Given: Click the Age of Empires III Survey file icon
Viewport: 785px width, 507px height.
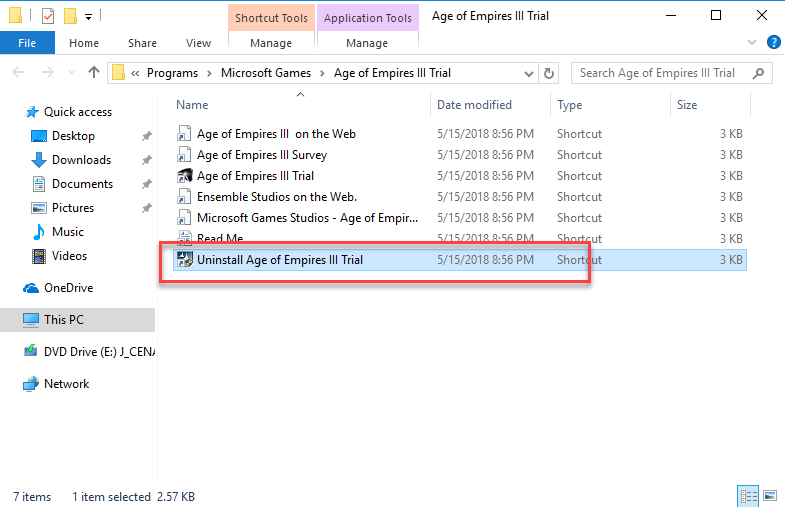Looking at the screenshot, I should point(184,155).
